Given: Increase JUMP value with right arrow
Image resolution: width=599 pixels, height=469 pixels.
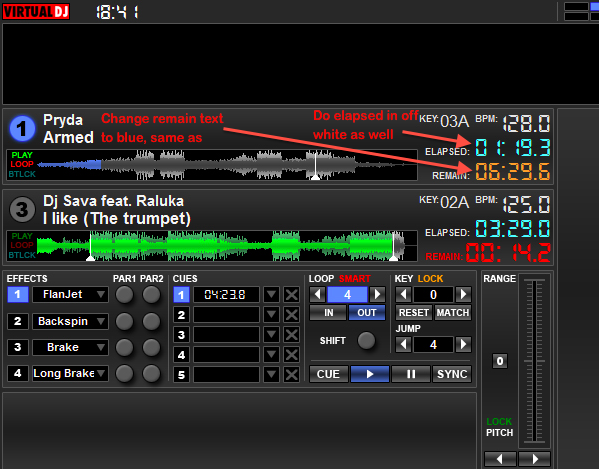Looking at the screenshot, I should tap(463, 344).
